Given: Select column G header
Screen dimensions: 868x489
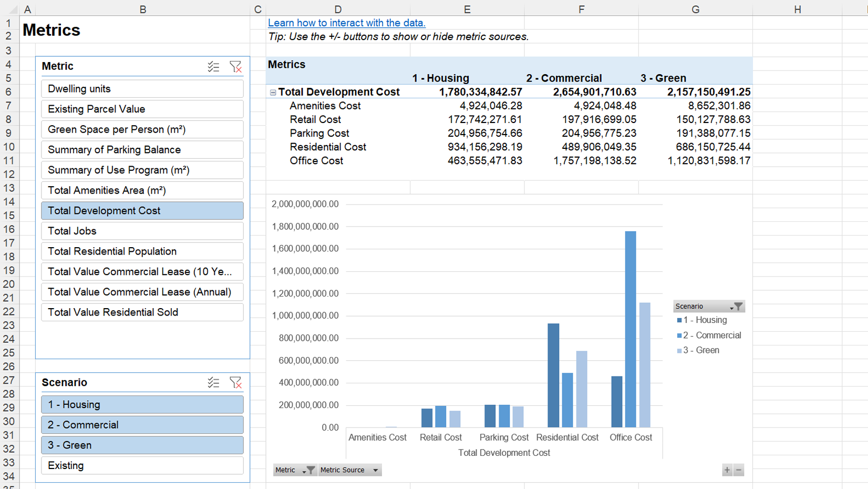Looking at the screenshot, I should click(x=696, y=9).
